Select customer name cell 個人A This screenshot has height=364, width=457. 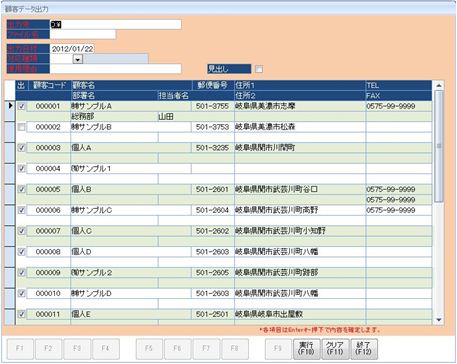tap(131, 148)
